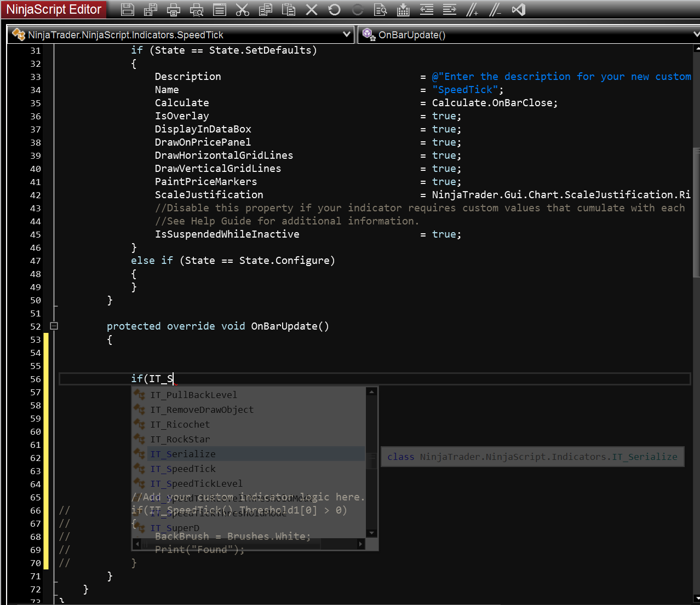Click the Save icon in the toolbar
The image size is (700, 605).
128,9
